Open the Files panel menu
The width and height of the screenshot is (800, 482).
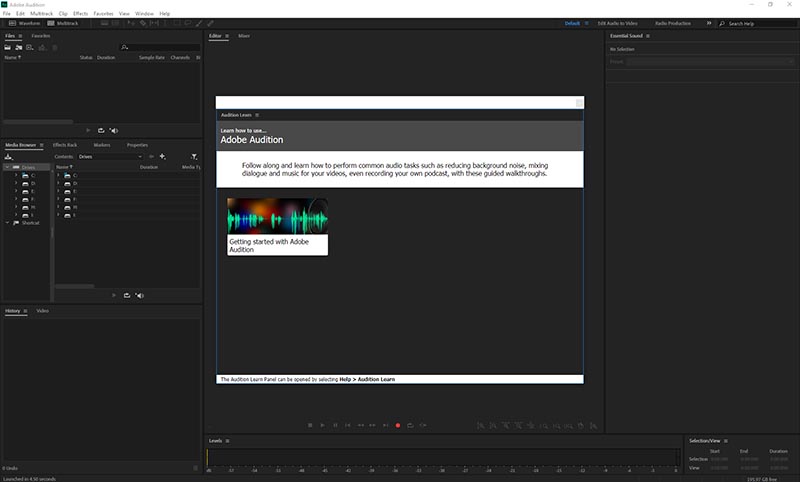coord(20,36)
